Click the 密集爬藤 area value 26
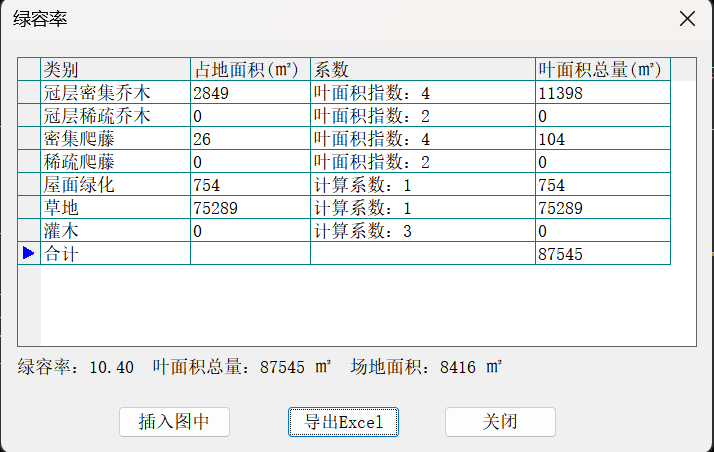This screenshot has width=714, height=452. (250, 139)
